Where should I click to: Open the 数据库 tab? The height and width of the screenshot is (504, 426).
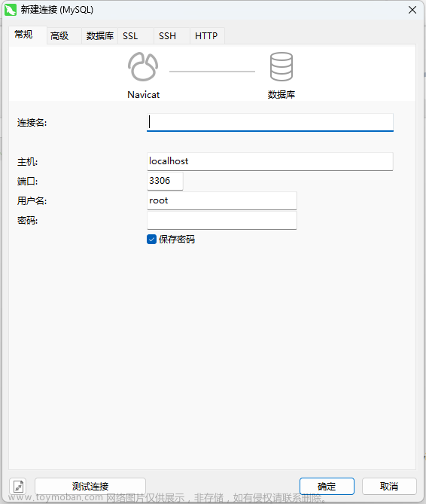pos(100,35)
